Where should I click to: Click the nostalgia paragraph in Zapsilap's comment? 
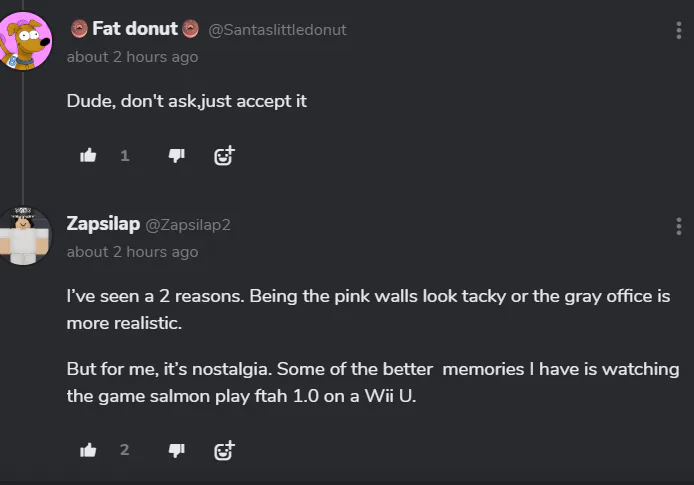click(372, 382)
